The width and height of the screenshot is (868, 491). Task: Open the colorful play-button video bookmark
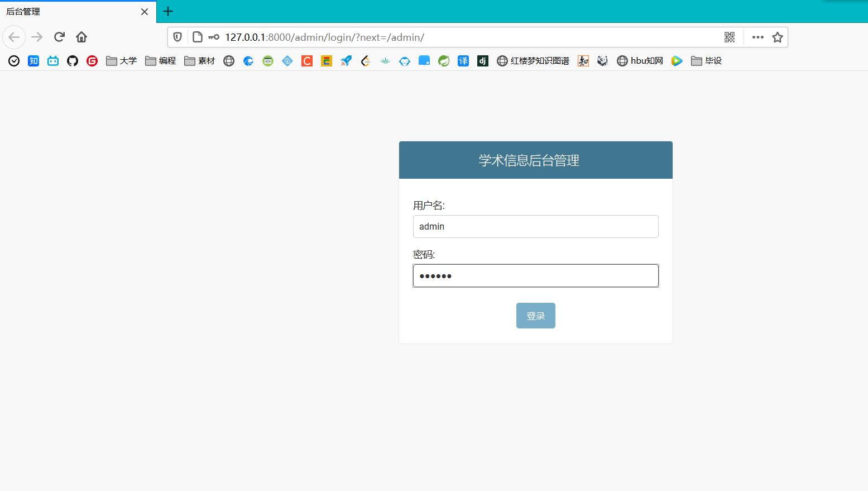(677, 61)
